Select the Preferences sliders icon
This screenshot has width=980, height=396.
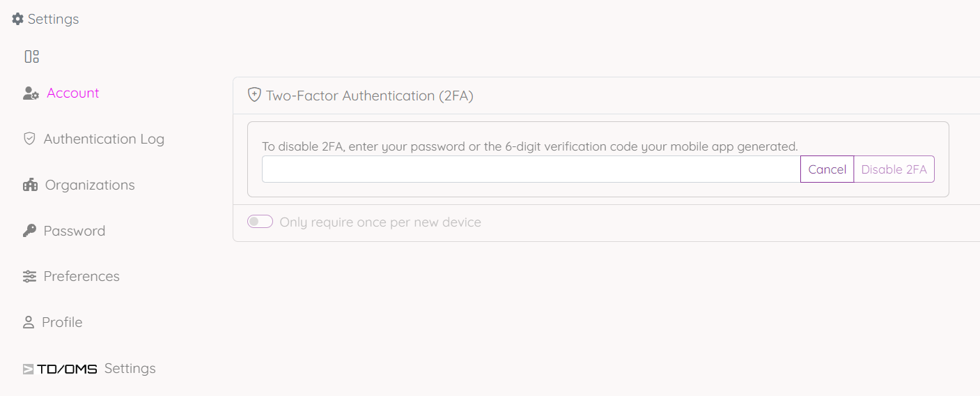[x=29, y=277]
